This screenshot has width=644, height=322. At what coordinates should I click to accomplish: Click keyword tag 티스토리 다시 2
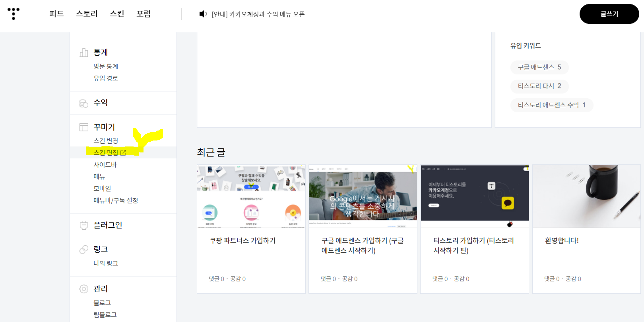[x=539, y=86]
